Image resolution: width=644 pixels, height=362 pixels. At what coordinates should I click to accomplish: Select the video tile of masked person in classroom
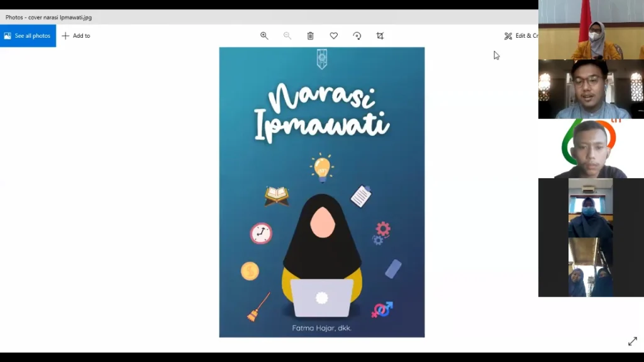tap(591, 208)
